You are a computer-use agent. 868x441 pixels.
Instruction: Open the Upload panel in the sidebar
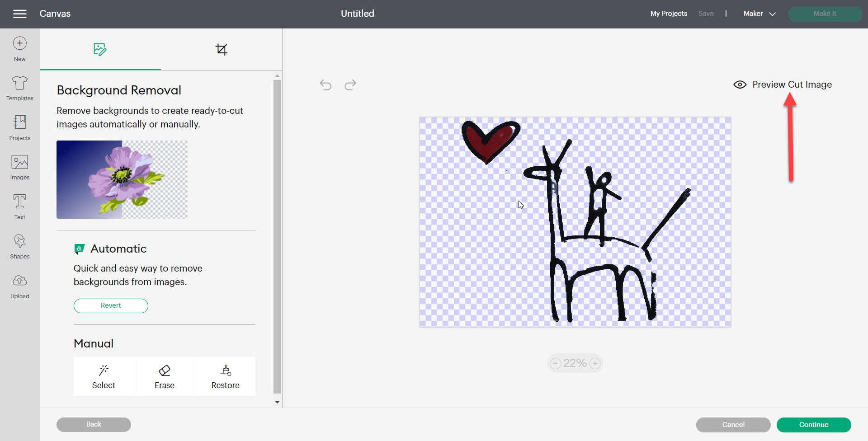point(19,286)
